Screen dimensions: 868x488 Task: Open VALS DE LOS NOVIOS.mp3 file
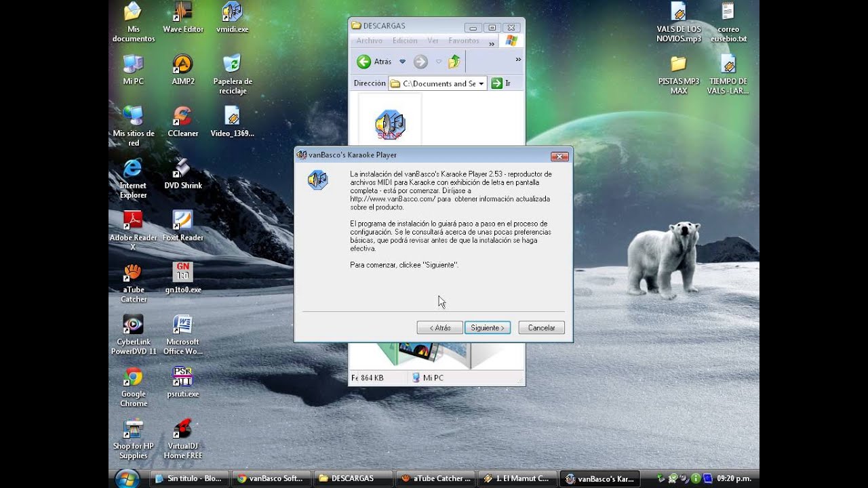(679, 22)
